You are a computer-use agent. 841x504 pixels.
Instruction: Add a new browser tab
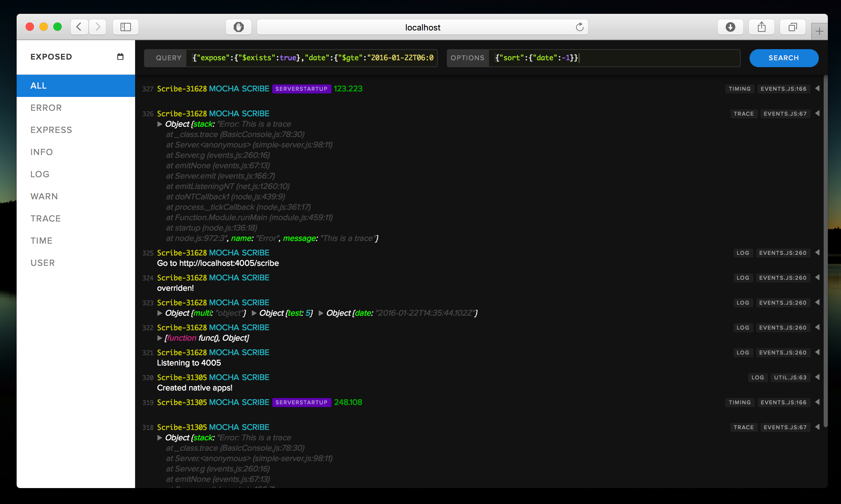tap(819, 32)
